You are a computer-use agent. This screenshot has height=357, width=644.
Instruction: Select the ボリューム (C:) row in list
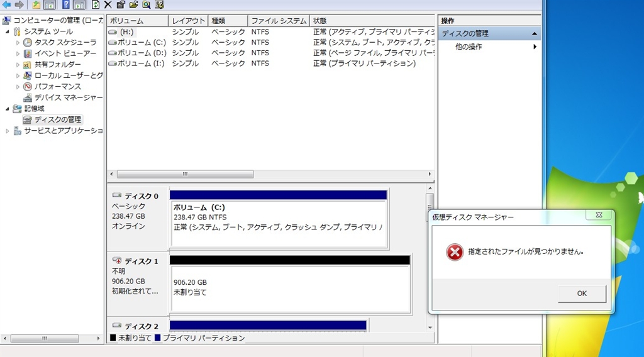(x=270, y=42)
